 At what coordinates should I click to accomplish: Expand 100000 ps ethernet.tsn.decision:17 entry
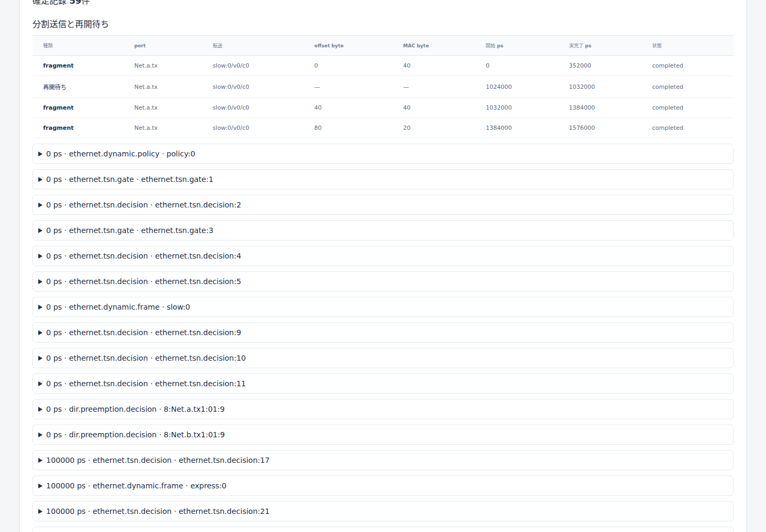tap(382, 460)
